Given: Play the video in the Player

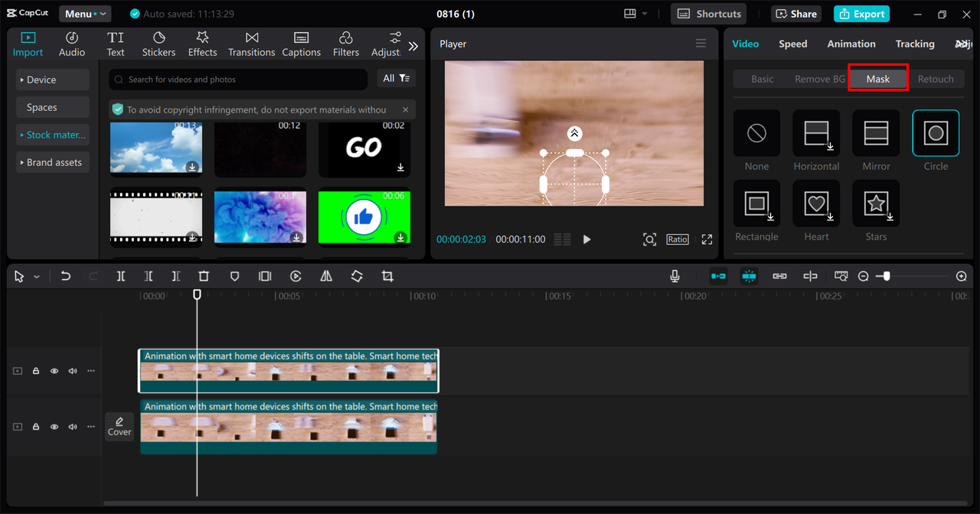Looking at the screenshot, I should [x=587, y=239].
